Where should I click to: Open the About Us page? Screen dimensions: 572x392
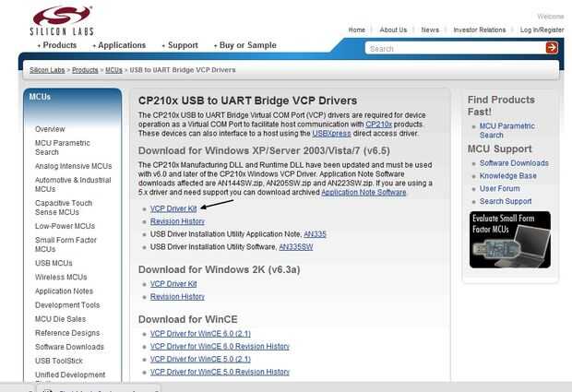pyautogui.click(x=393, y=30)
